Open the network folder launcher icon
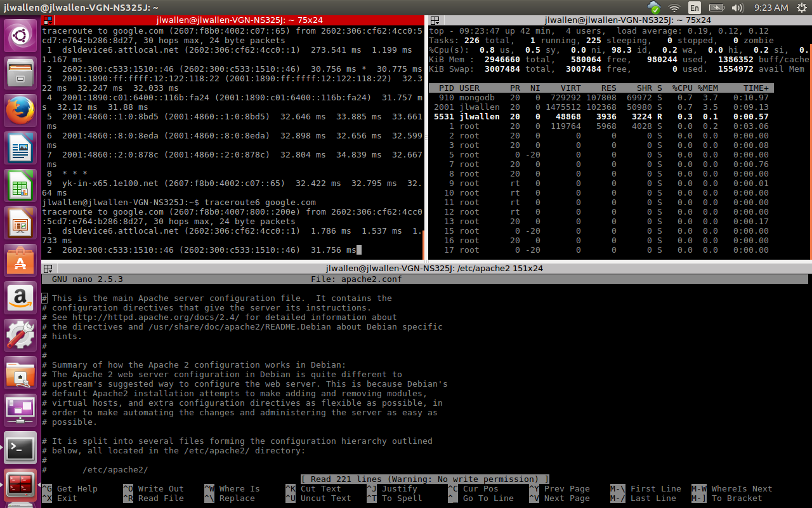This screenshot has height=508, width=812. [21, 373]
